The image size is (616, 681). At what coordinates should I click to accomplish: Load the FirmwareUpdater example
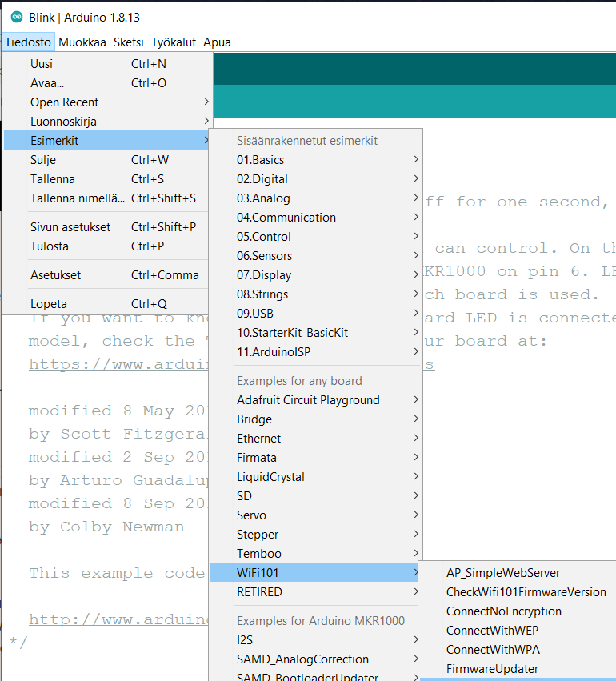(518, 668)
